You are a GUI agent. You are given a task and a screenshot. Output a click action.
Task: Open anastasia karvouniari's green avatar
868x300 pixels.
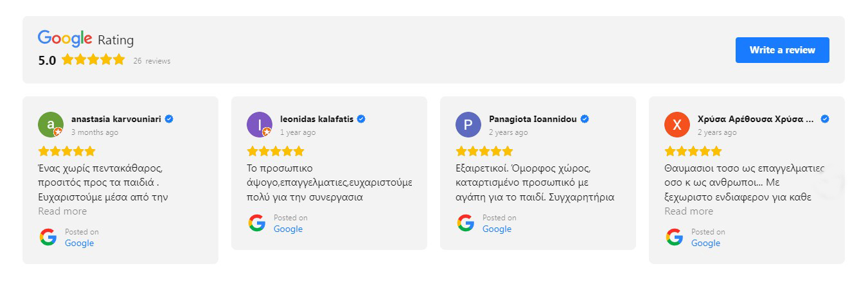pos(51,125)
